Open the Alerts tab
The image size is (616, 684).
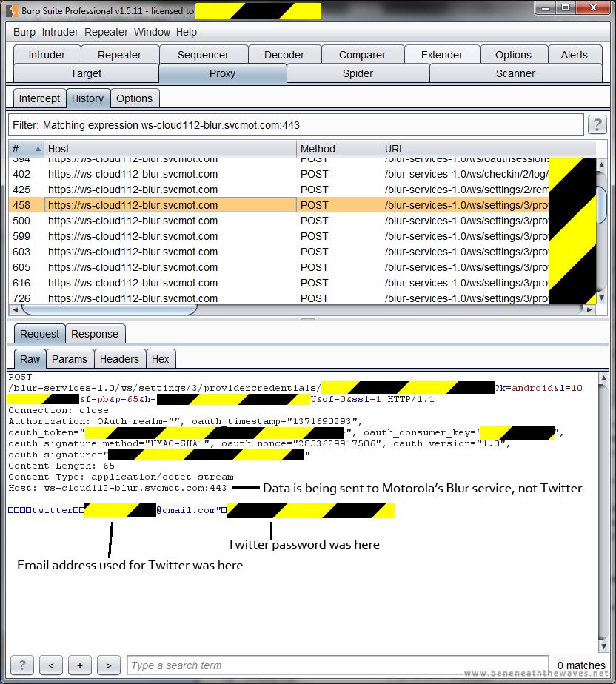575,55
